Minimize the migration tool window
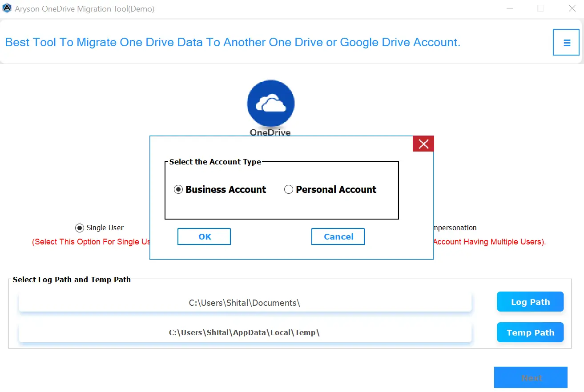 pyautogui.click(x=510, y=8)
